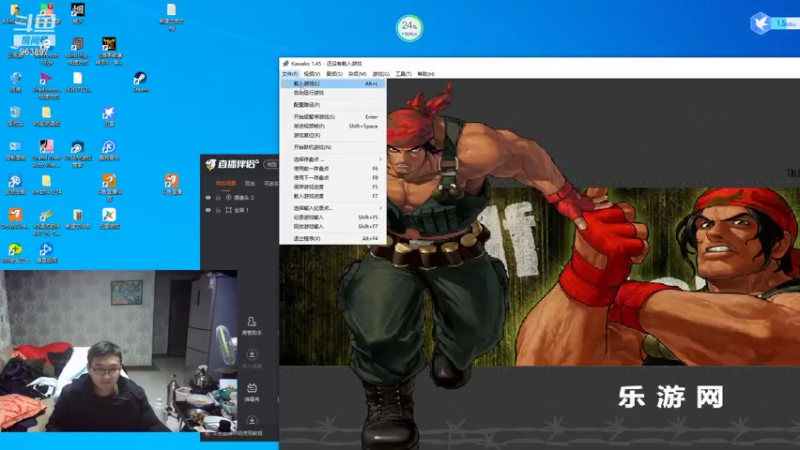This screenshot has width=800, height=450.
Task: Choose 自动运行游戏 from the file menu
Action: (x=333, y=93)
